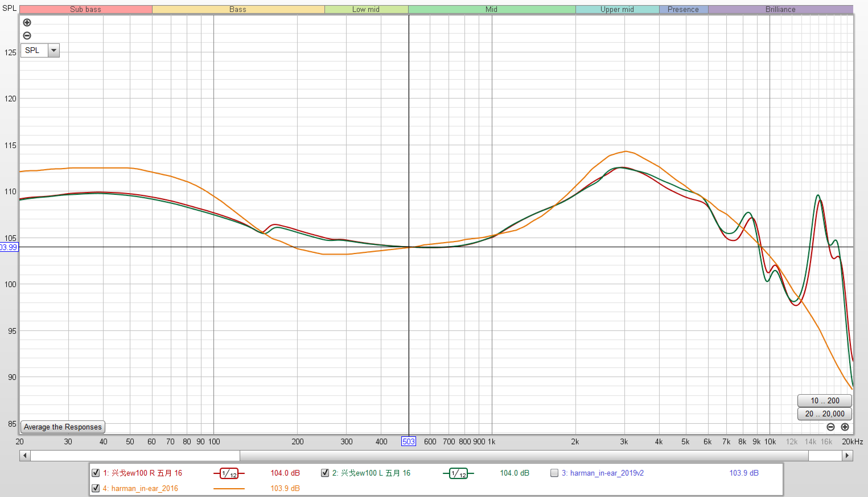Click the Upper mid band label

(x=617, y=9)
